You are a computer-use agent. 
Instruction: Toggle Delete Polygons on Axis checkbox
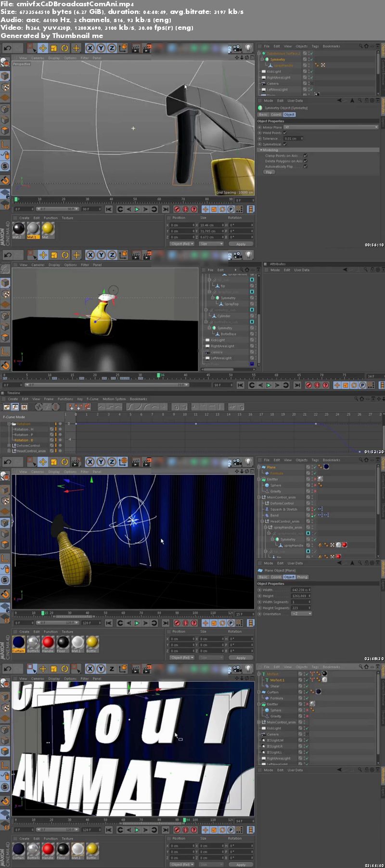pyautogui.click(x=306, y=161)
